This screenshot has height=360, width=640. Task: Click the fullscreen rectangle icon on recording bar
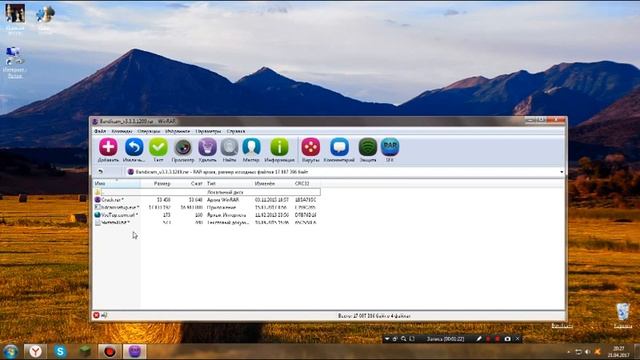tap(412, 339)
